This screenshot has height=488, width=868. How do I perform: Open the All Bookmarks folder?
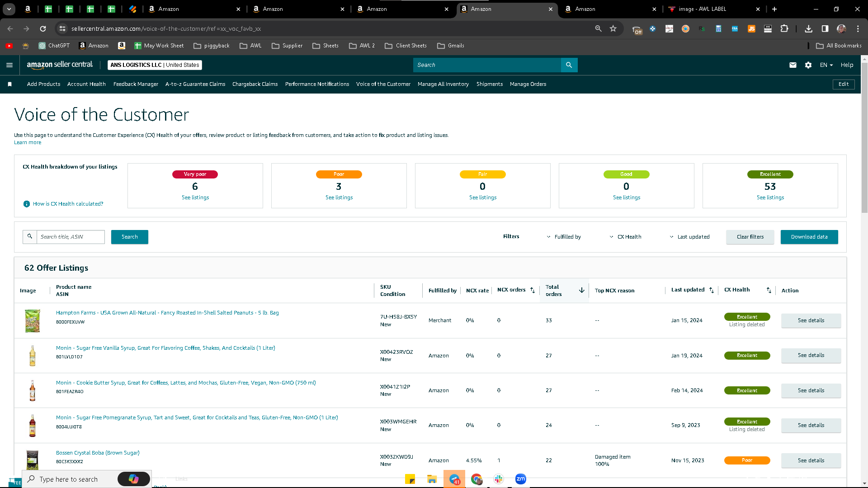point(839,46)
